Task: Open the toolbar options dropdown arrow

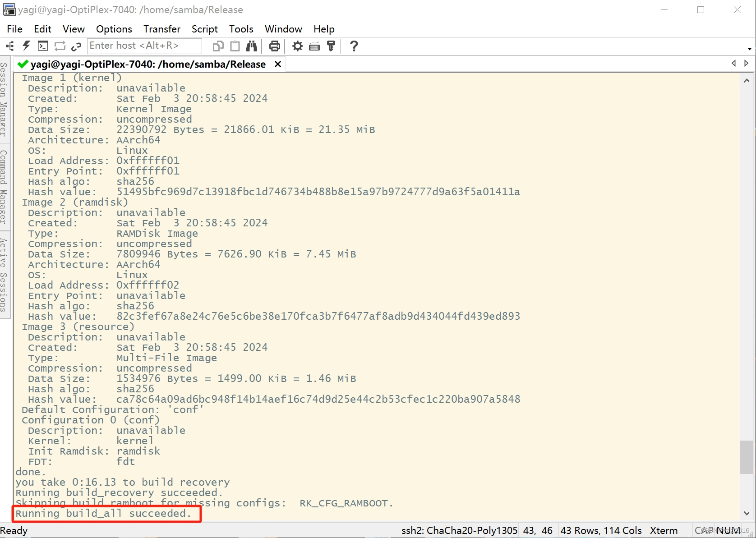Action: click(749, 49)
